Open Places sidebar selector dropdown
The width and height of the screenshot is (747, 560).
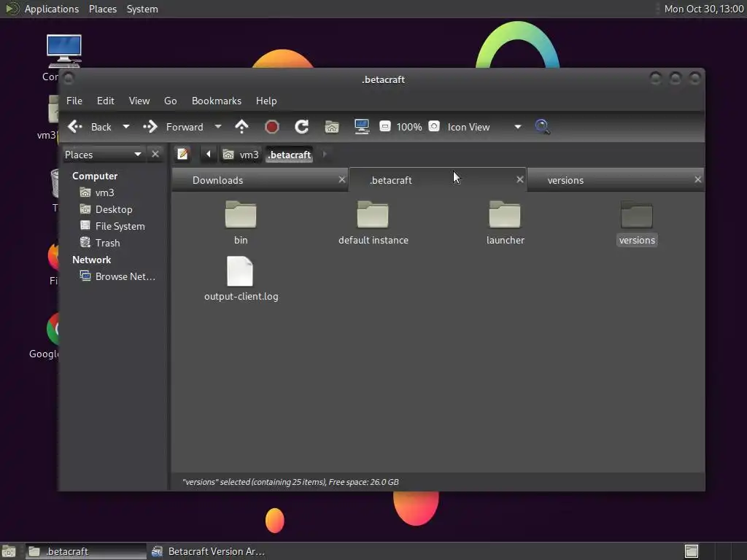point(103,155)
